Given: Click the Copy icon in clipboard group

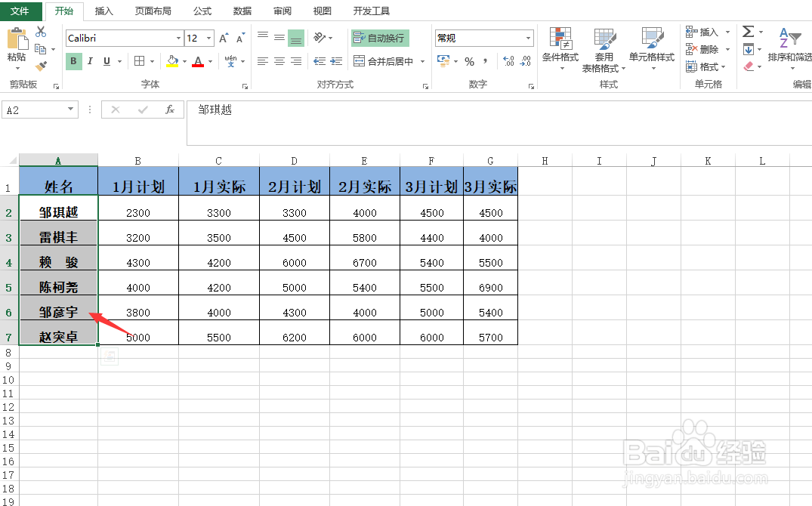Looking at the screenshot, I should point(41,49).
